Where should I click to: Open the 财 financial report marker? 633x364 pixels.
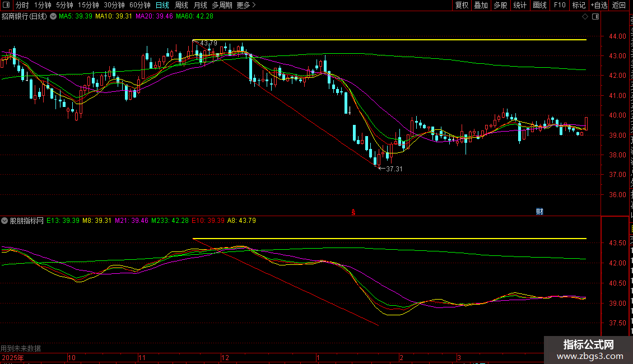point(539,212)
